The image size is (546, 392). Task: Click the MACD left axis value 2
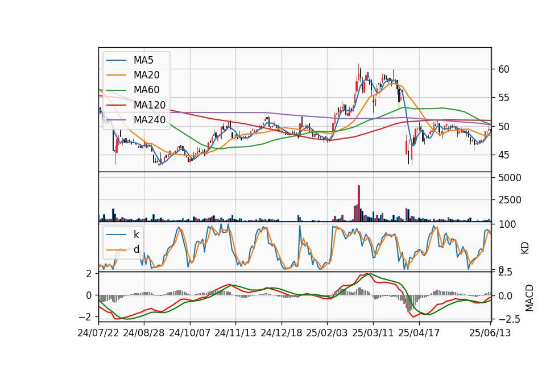click(x=89, y=274)
